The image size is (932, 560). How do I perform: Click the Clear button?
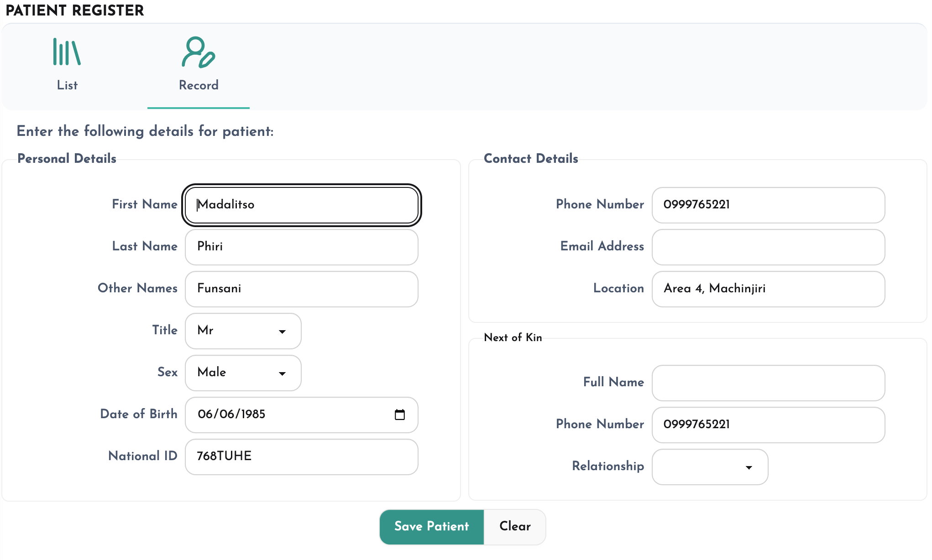pyautogui.click(x=515, y=527)
